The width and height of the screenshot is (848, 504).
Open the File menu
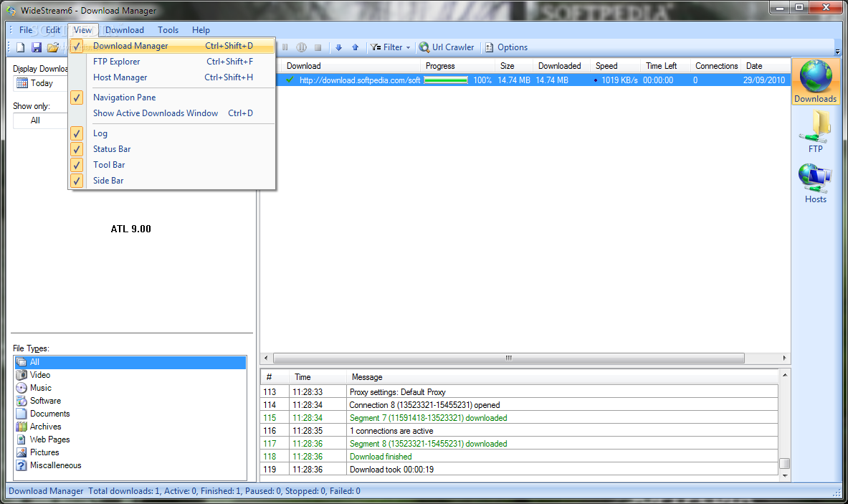[x=26, y=30]
